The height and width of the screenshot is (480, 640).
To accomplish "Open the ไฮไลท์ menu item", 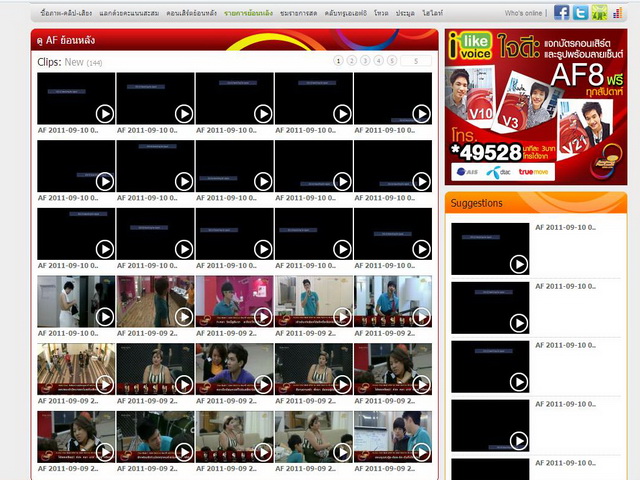I will click(433, 13).
